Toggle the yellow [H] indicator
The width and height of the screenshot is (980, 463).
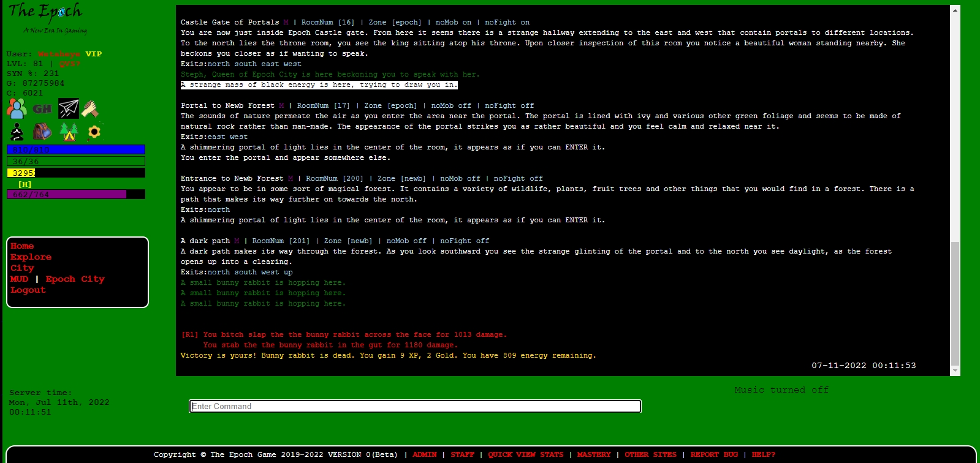point(25,184)
